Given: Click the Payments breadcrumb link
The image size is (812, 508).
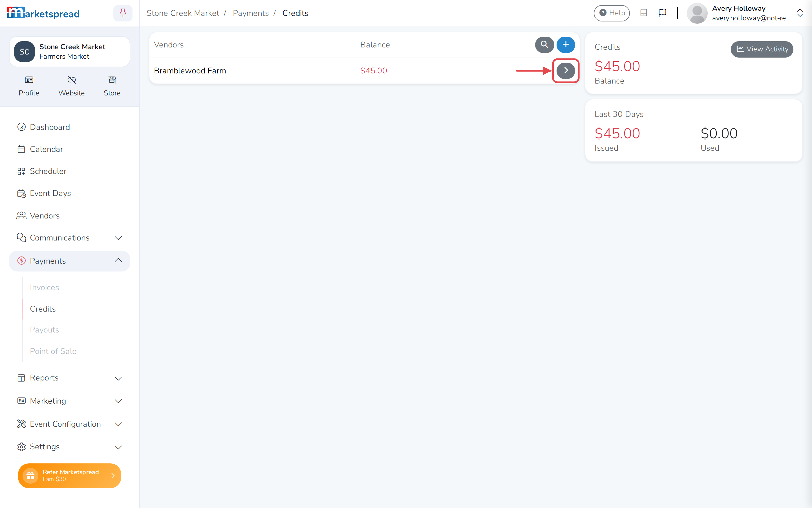Looking at the screenshot, I should 251,13.
